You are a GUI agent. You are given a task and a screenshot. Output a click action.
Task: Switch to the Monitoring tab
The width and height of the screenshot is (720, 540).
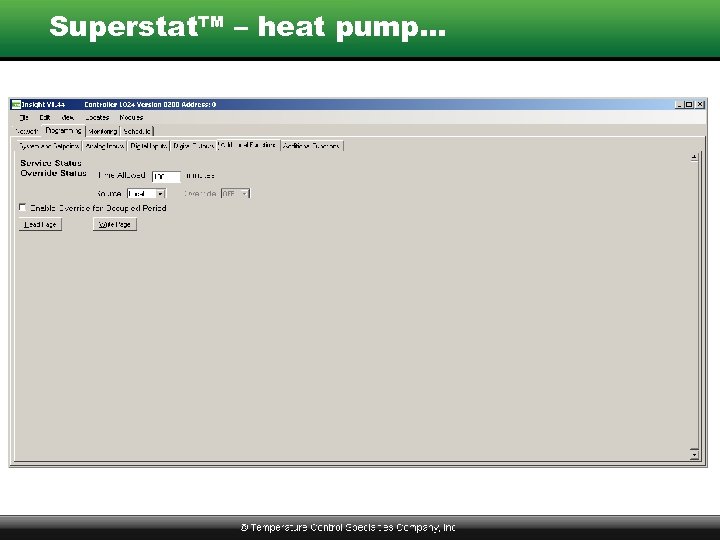pos(102,131)
